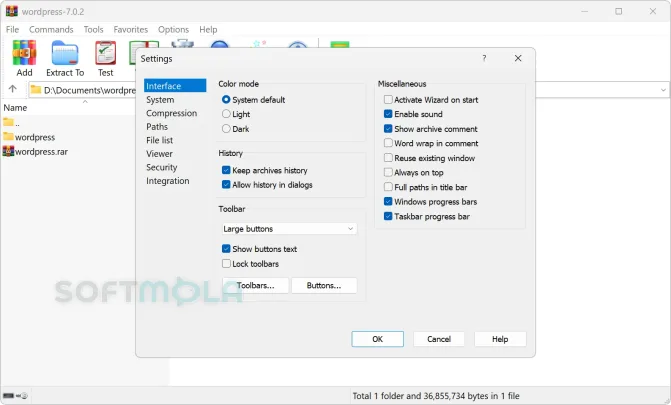Open the Commands menu

point(51,30)
